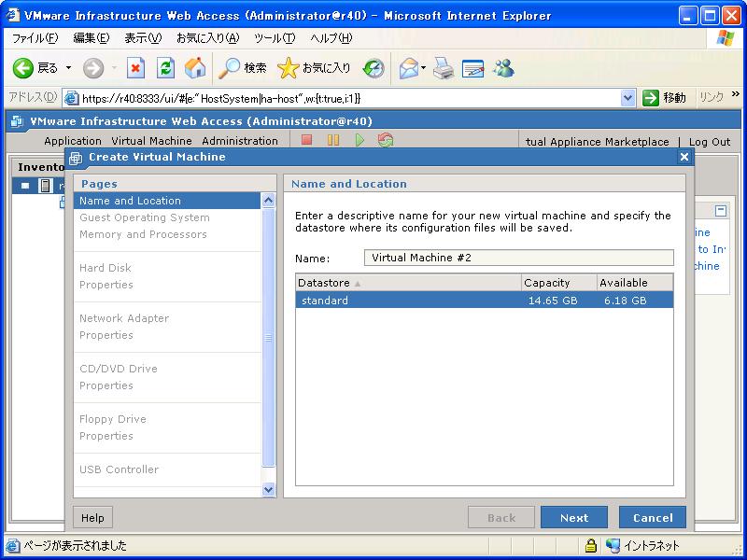Open the ツール(T) menu
Viewport: 747px width, 560px height.
pyautogui.click(x=275, y=38)
